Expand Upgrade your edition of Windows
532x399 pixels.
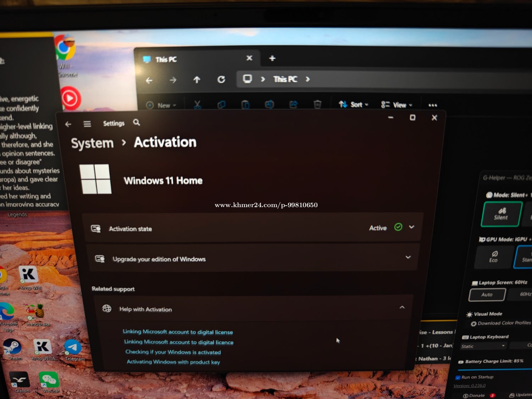click(408, 257)
